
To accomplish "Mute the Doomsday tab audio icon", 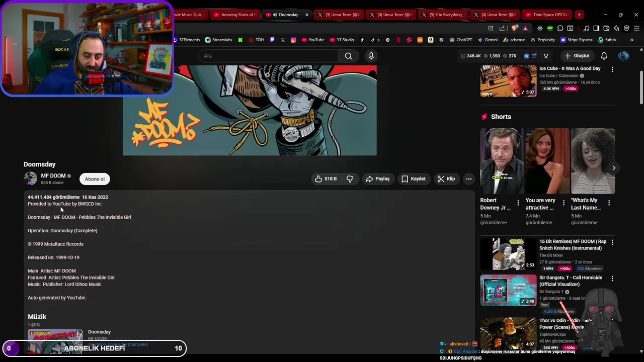I will tap(275, 15).
